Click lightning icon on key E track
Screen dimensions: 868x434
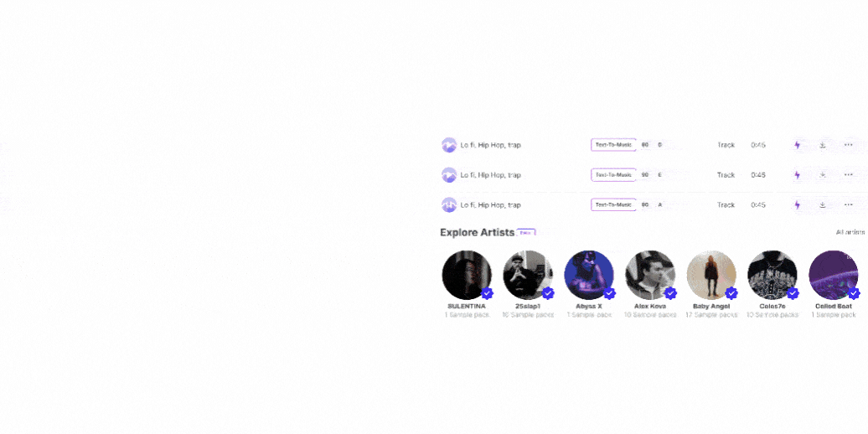797,175
